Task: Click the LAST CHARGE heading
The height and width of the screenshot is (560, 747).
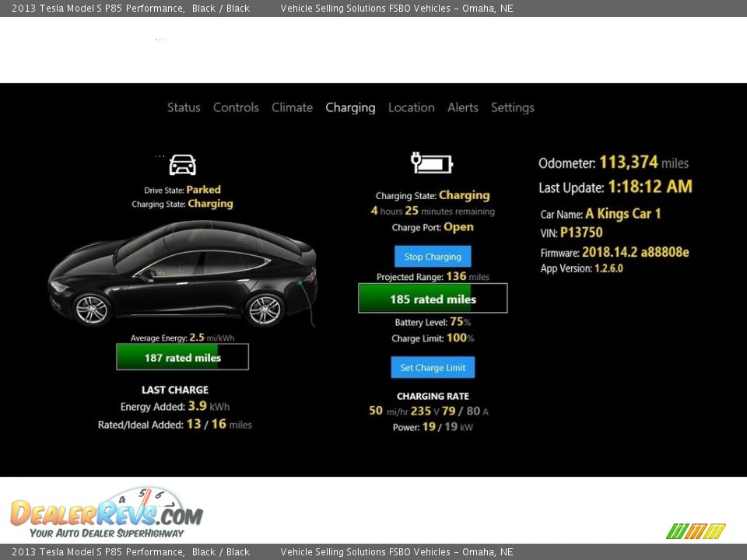Action: [x=175, y=390]
